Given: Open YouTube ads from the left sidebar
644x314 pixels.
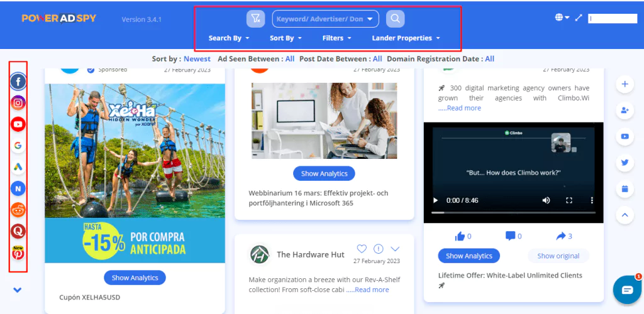Looking at the screenshot, I should pos(18,124).
